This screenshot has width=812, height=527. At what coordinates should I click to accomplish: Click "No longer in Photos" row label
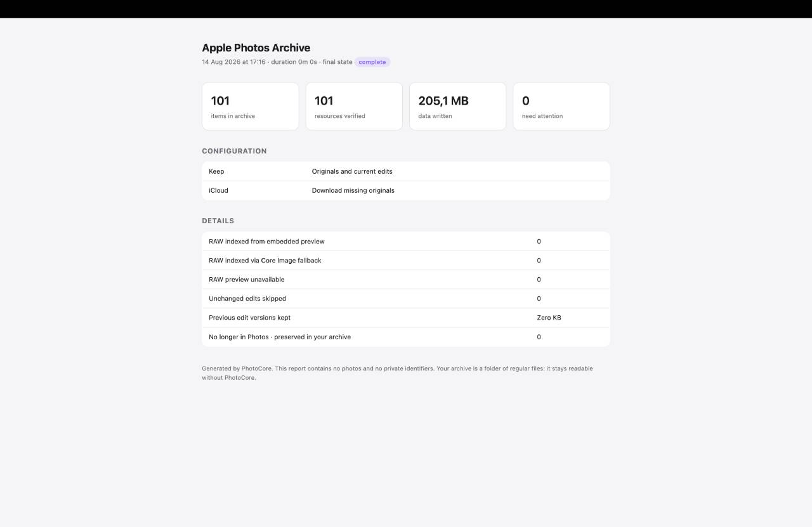(280, 337)
